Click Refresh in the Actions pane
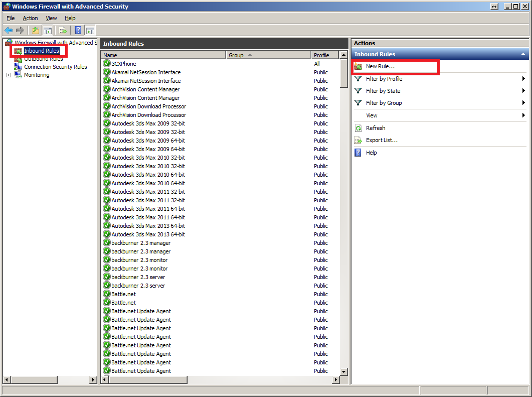Image resolution: width=532 pixels, height=397 pixels. [376, 128]
